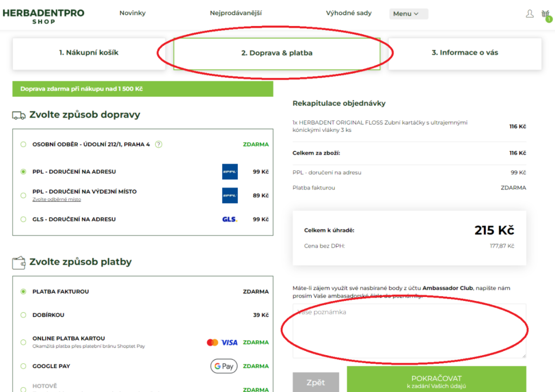Click the Zvolte odběrné místo link
The width and height of the screenshot is (555, 392).
click(57, 200)
